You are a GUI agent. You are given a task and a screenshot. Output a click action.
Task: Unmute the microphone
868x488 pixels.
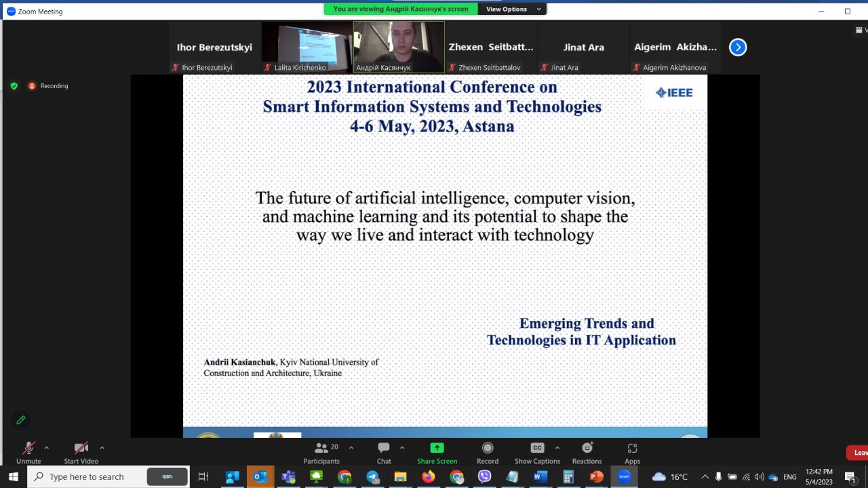(28, 452)
